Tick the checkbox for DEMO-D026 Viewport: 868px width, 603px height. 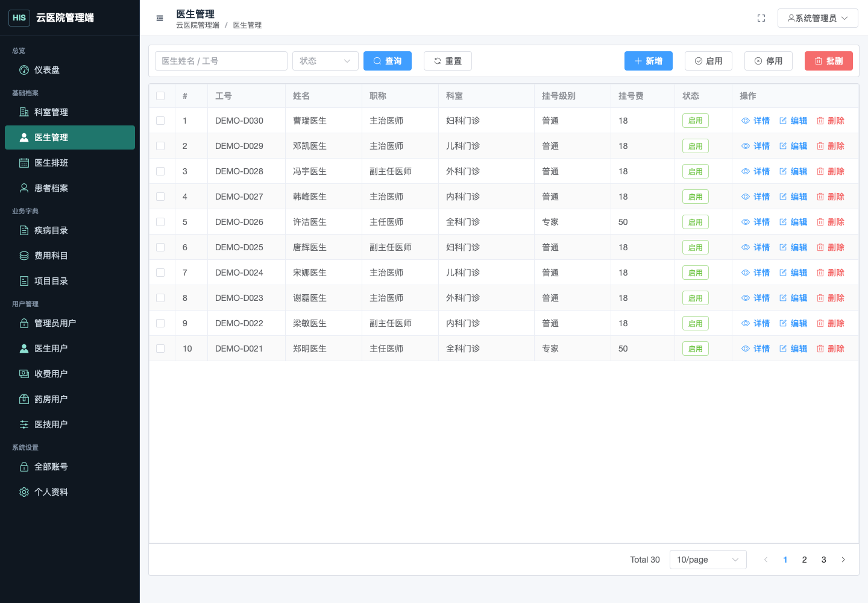pyautogui.click(x=160, y=222)
